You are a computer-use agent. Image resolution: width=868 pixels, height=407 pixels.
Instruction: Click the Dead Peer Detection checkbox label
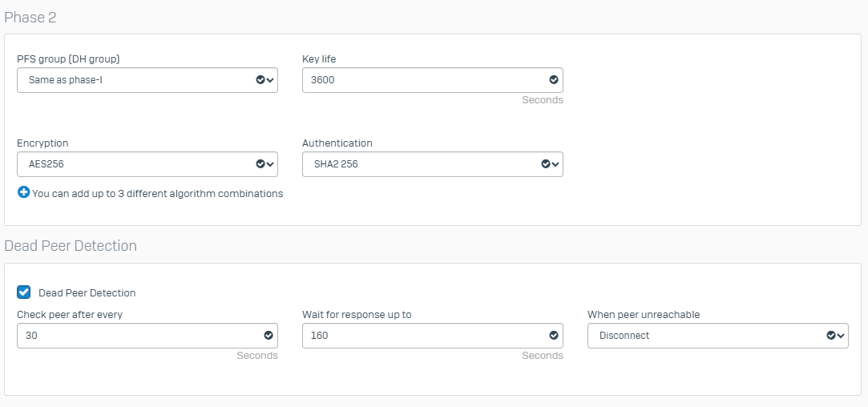pos(87,293)
